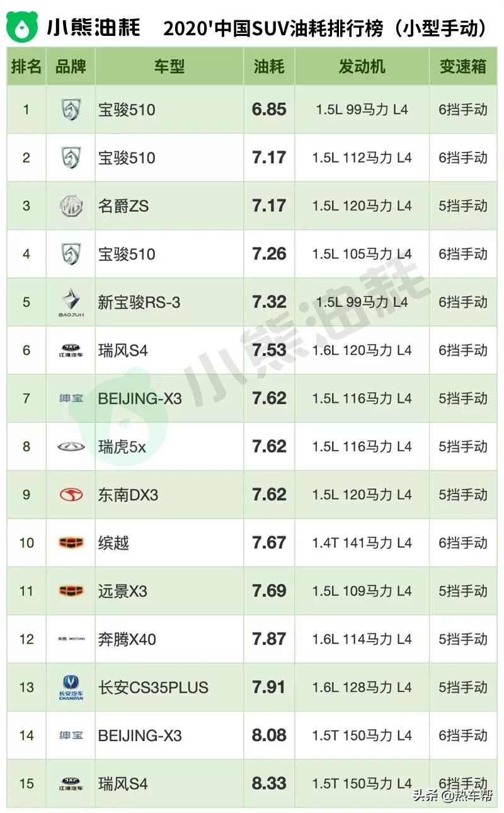Click the Geely logo in the 缤越 row
The height and width of the screenshot is (813, 504).
pyautogui.click(x=71, y=543)
